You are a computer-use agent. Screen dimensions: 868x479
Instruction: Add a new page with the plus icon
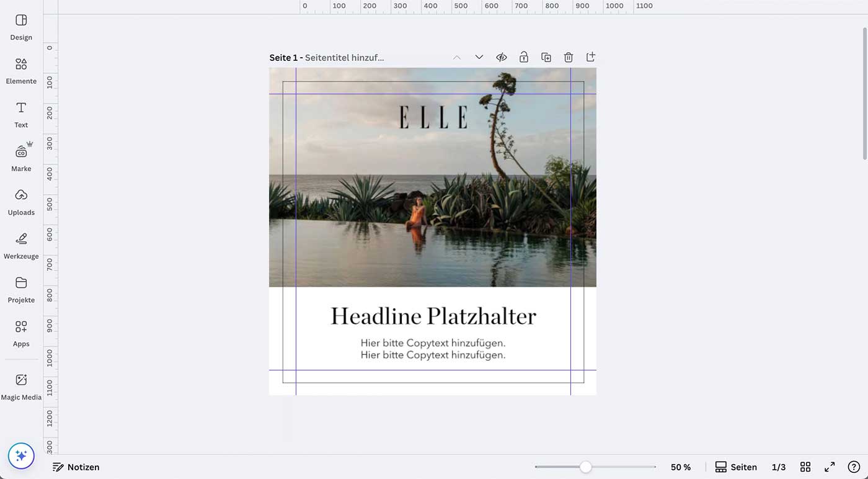[590, 56]
